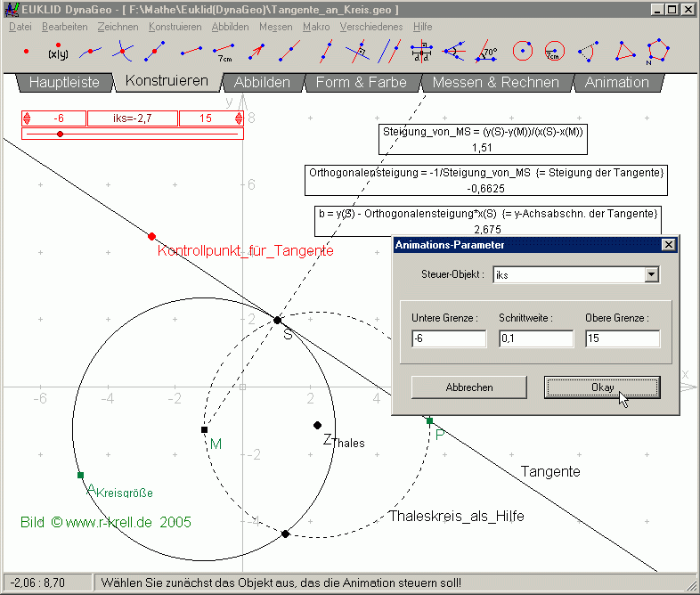The width and height of the screenshot is (700, 595).
Task: Choose the 70° fixed angle tool
Action: pyautogui.click(x=487, y=52)
